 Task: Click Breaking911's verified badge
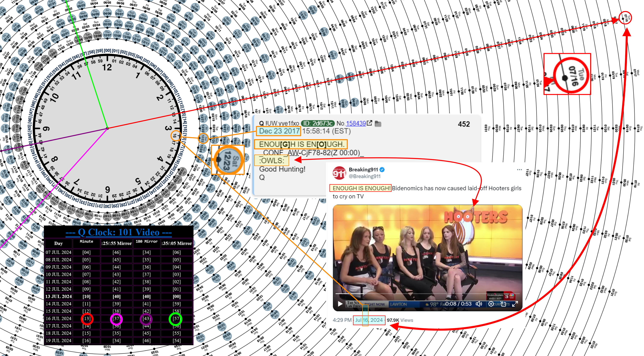pyautogui.click(x=382, y=170)
